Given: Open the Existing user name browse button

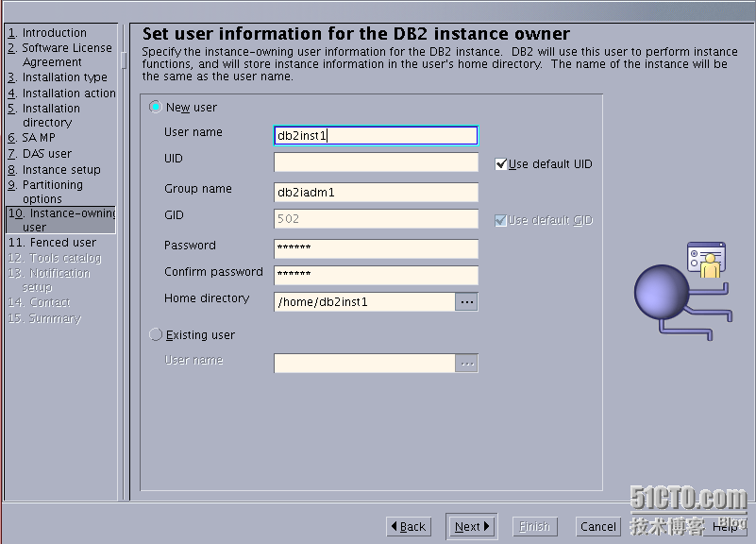Looking at the screenshot, I should click(x=466, y=364).
